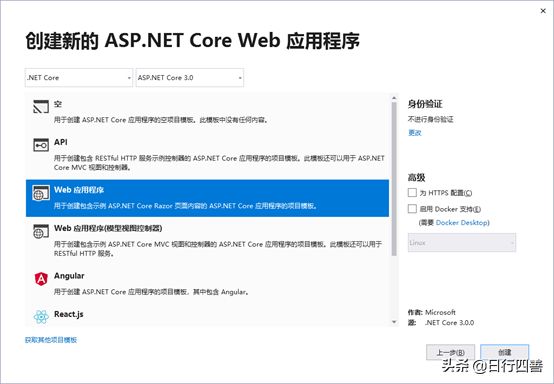The image size is (554, 384).
Task: Select the Empty (空) template icon
Action: [41, 107]
